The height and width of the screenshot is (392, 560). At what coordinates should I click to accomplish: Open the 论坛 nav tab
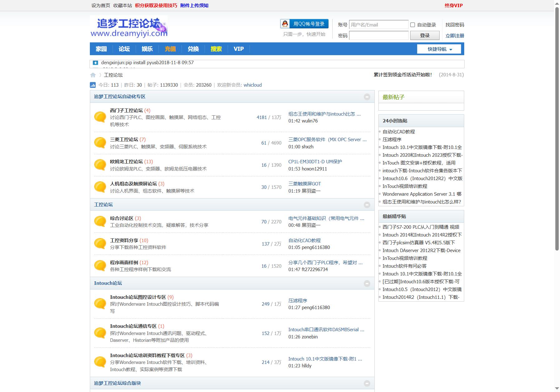[x=124, y=49]
